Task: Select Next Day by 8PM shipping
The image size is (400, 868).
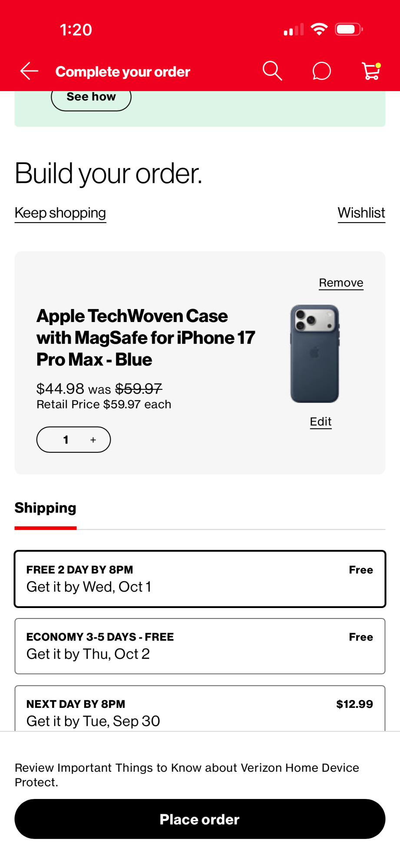Action: coord(200,708)
